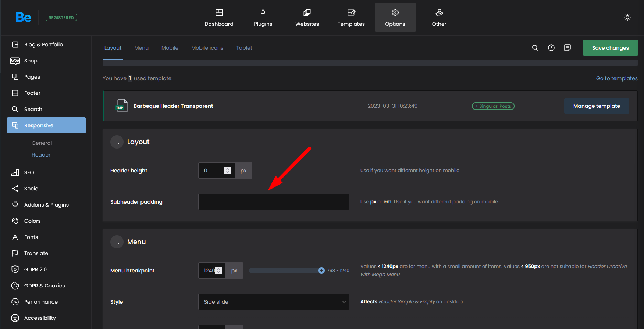Viewport: 644px width, 329px height.
Task: Open the Templates section
Action: click(x=351, y=18)
